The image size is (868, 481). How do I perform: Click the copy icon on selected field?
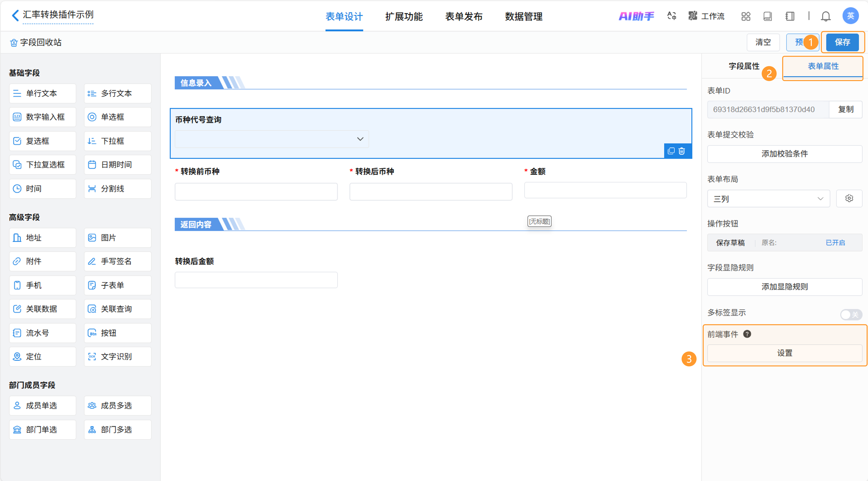click(x=671, y=151)
